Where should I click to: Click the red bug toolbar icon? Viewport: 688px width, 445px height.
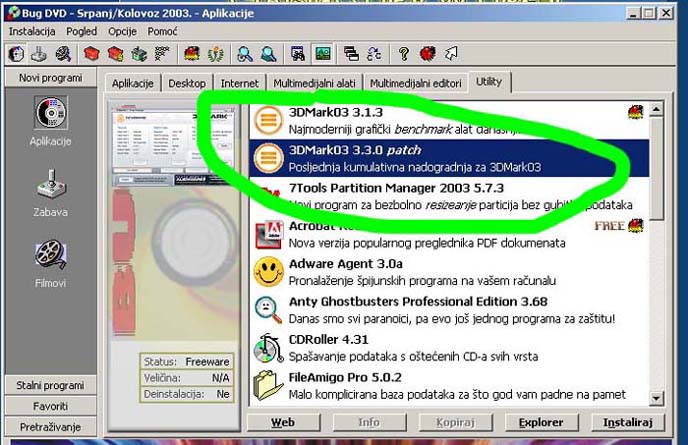(427, 54)
